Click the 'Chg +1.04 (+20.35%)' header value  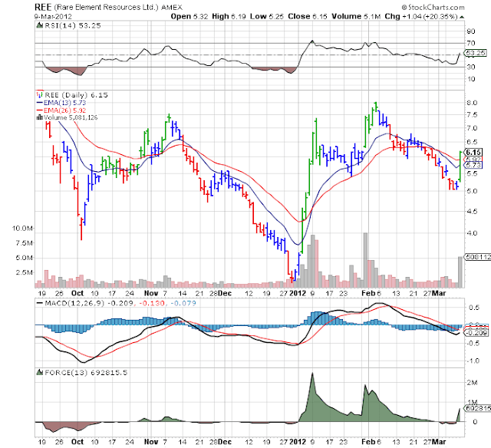tap(421, 16)
